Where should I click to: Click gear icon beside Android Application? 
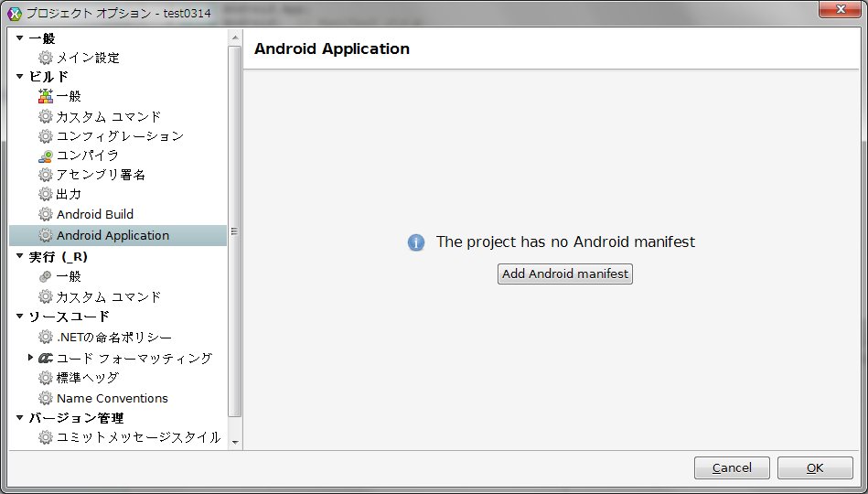pos(46,235)
